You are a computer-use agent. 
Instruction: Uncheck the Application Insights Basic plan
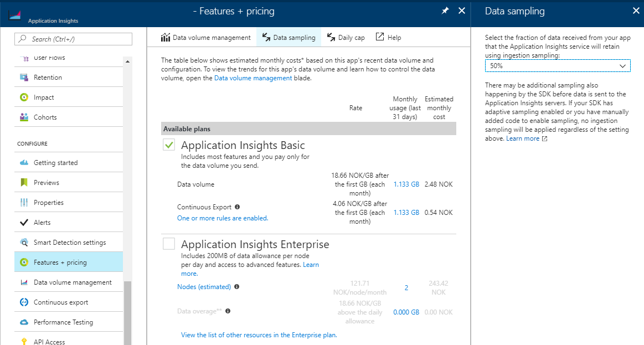(169, 145)
